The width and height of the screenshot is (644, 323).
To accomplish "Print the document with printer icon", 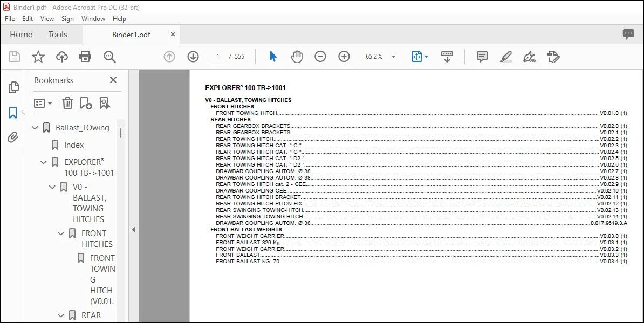I will tap(85, 57).
